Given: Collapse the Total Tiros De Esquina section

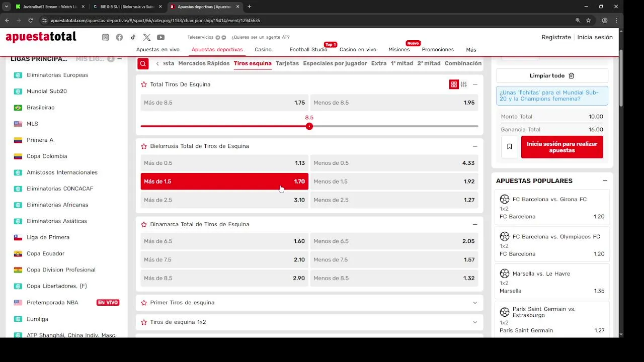Looking at the screenshot, I should coord(475,84).
